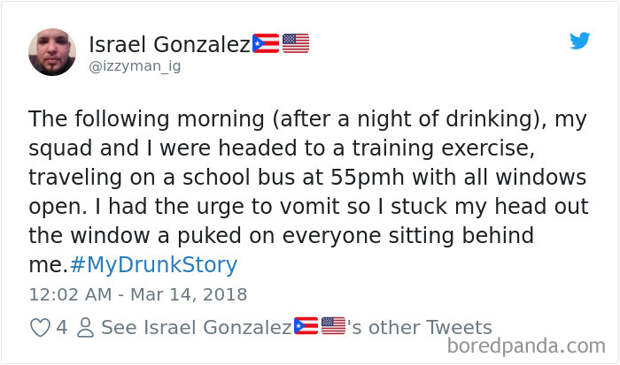
Task: Open See Israel Gonzalez's other Tweets
Action: coord(297,327)
